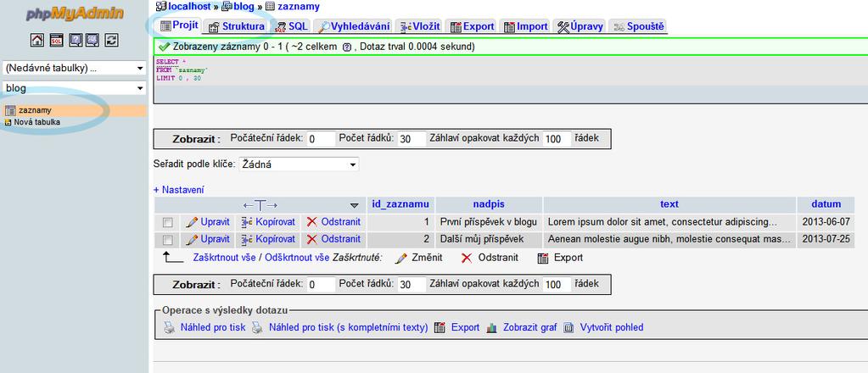This screenshot has height=373, width=868.
Task: Open the Vložit tab
Action: (x=420, y=26)
